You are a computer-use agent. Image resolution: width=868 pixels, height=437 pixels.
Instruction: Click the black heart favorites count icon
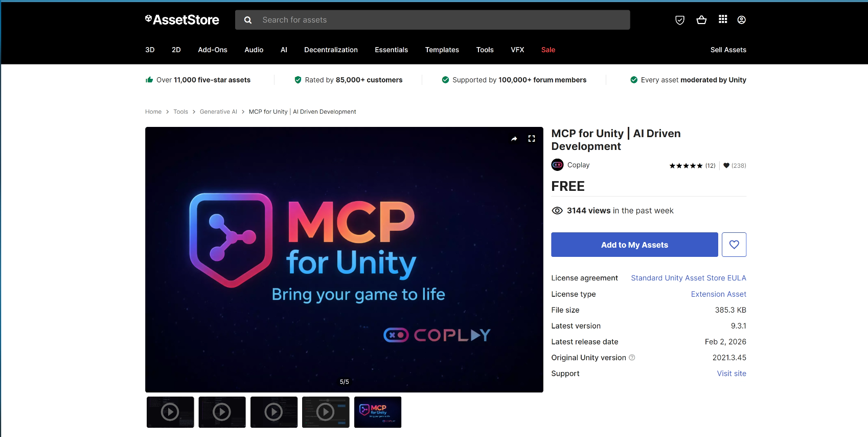(x=726, y=165)
